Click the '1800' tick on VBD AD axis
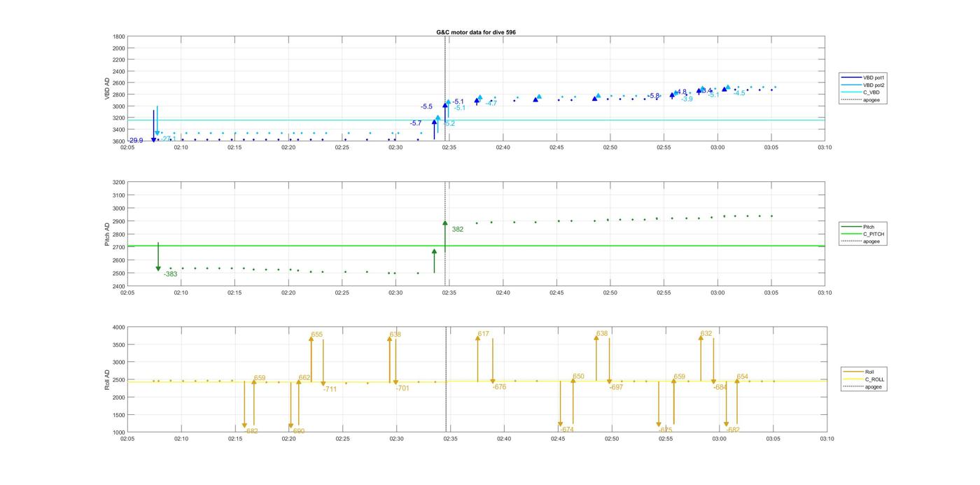The image size is (980, 485). [119, 36]
